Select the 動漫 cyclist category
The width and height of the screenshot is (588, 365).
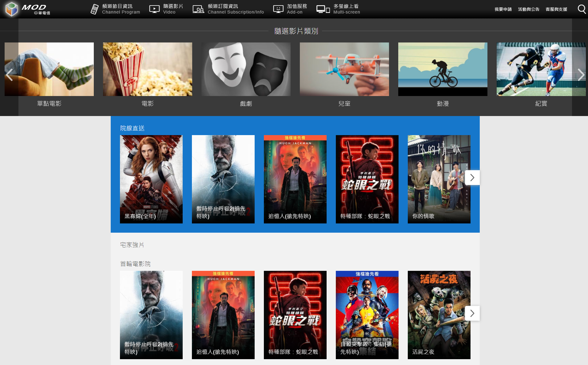tap(443, 75)
